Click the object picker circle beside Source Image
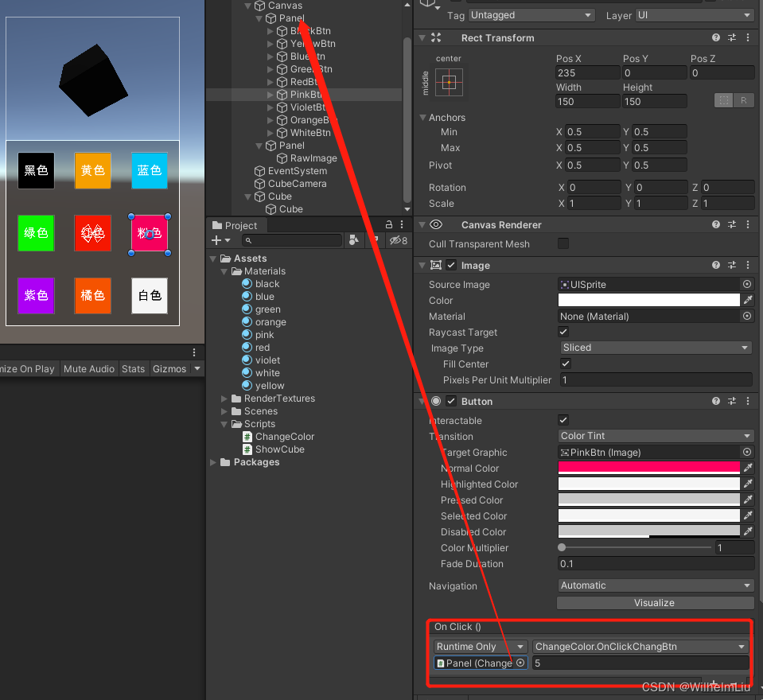Screen dimensions: 763x700 tap(746, 284)
